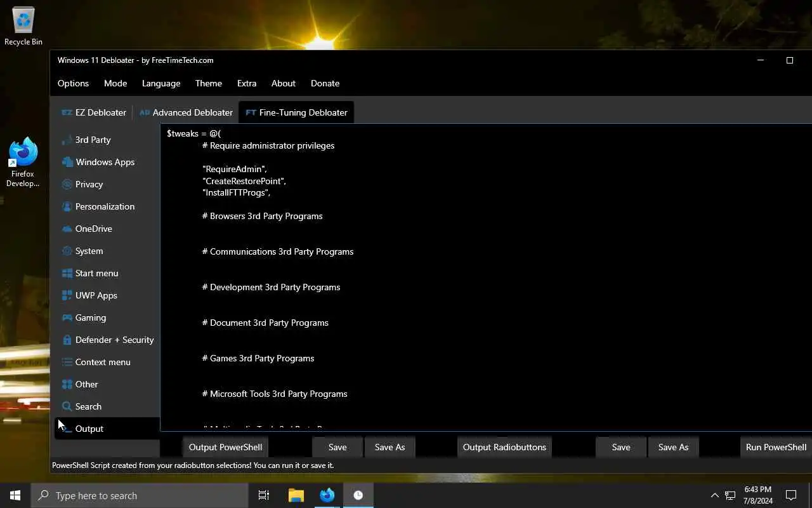812x508 pixels.
Task: Select the Personalization sidebar icon
Action: 67,206
